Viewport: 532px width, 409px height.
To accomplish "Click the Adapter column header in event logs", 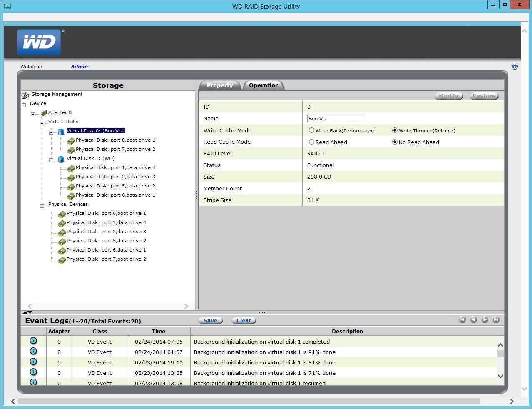I will 59,332.
